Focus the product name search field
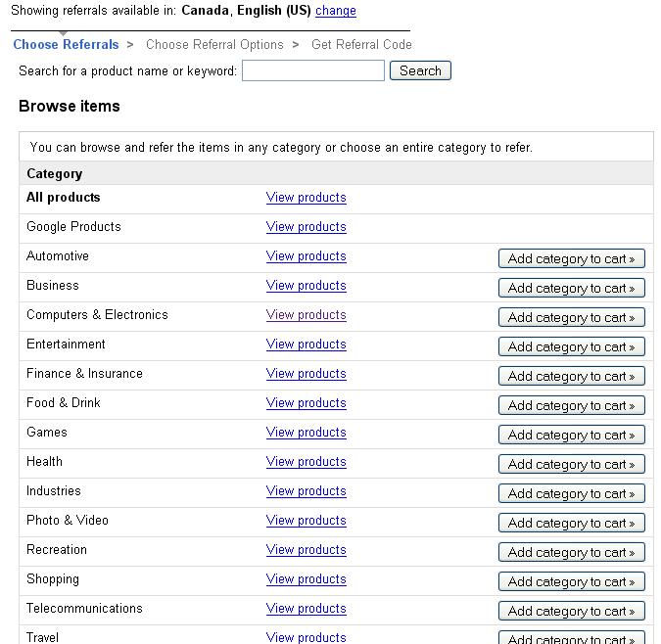Image resolution: width=661 pixels, height=644 pixels. click(x=313, y=70)
